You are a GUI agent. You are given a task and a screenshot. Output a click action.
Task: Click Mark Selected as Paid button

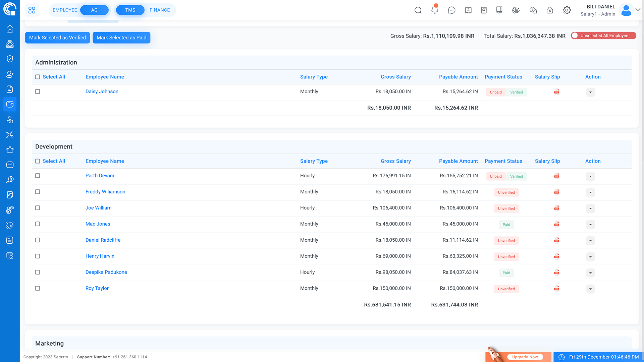(x=121, y=38)
